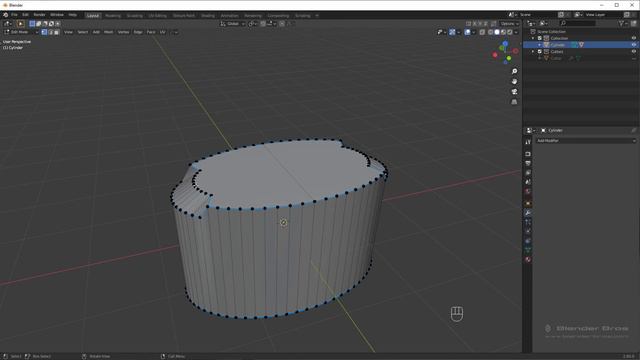Open the snapping options dropdown
The image size is (640, 360).
pos(271,24)
